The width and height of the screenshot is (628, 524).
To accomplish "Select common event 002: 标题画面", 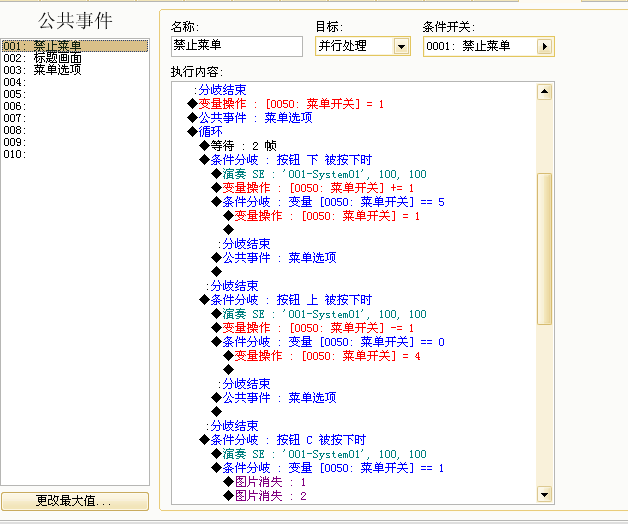I will point(75,58).
